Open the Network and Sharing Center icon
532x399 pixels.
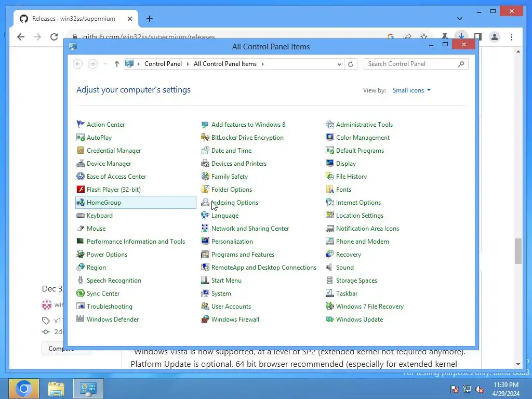point(205,229)
